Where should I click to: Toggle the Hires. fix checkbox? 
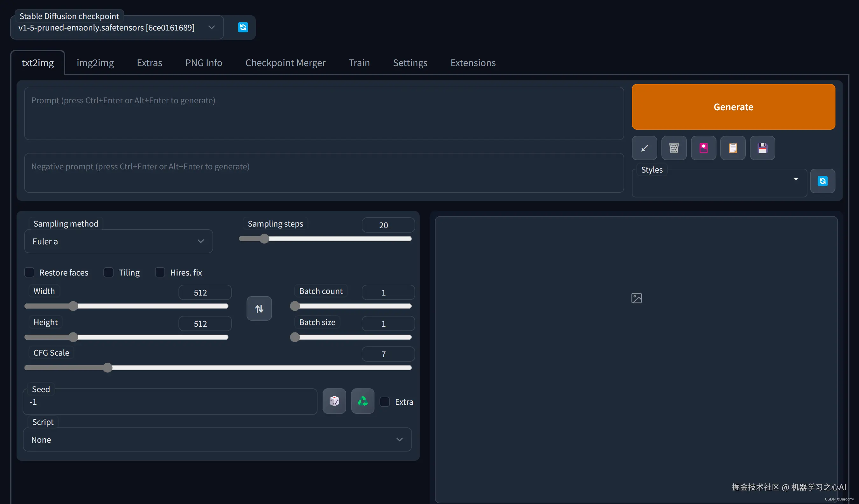(x=160, y=272)
